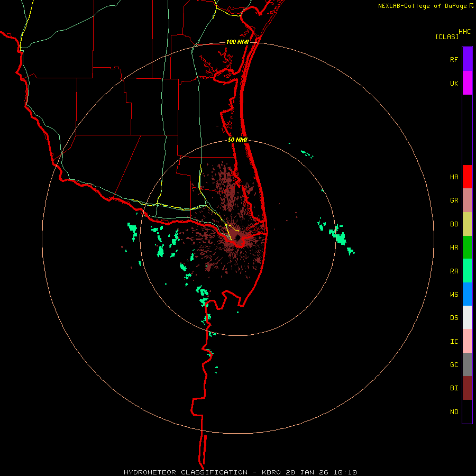Click the HR legend label
The image size is (476, 476).
454,248
